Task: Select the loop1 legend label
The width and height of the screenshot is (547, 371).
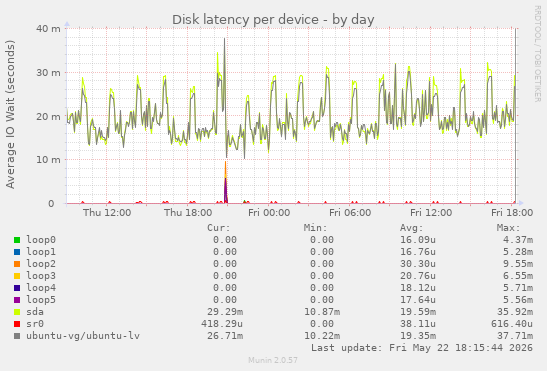Action: [x=41, y=252]
